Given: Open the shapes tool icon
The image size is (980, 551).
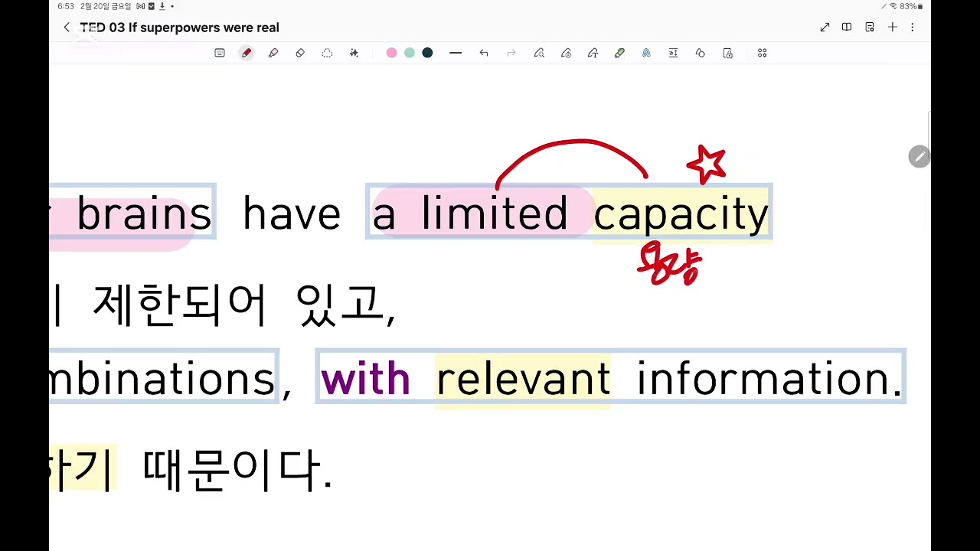Looking at the screenshot, I should 700,53.
